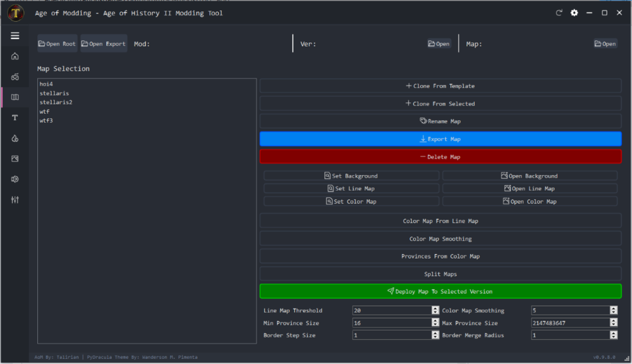The width and height of the screenshot is (632, 364).
Task: Click the flame icon in the sidebar
Action: (x=15, y=138)
